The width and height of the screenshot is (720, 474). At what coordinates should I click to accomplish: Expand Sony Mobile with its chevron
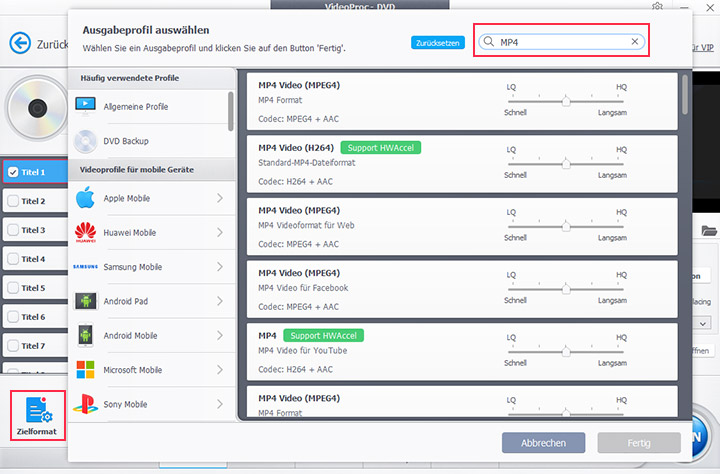(220, 404)
